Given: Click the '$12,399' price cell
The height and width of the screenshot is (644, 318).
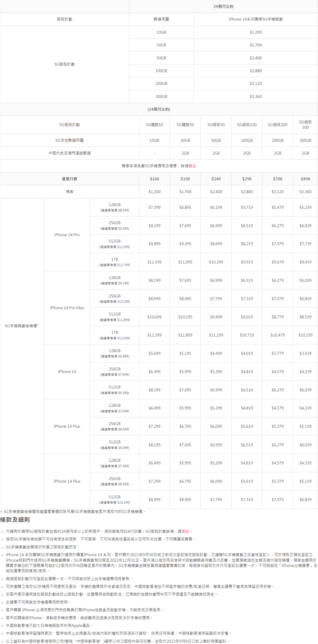Looking at the screenshot, I should pos(154,335).
